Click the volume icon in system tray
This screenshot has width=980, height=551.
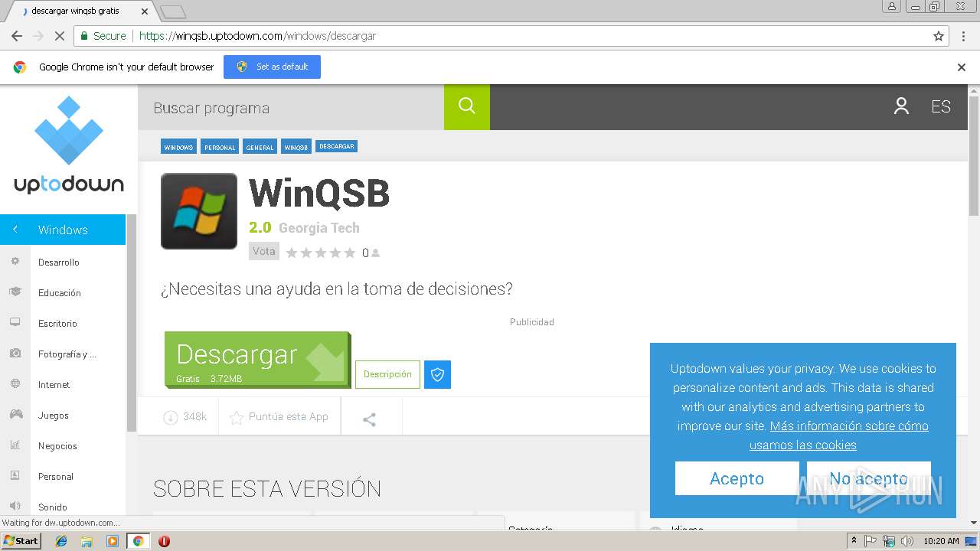pos(907,541)
